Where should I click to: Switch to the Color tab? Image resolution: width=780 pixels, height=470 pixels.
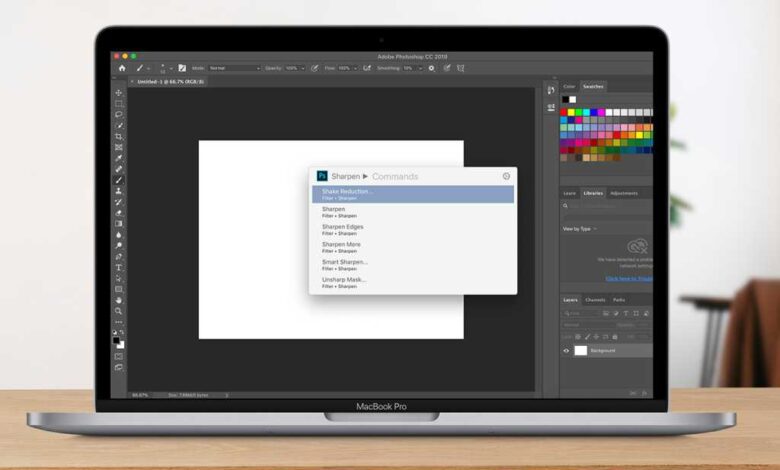pos(569,87)
